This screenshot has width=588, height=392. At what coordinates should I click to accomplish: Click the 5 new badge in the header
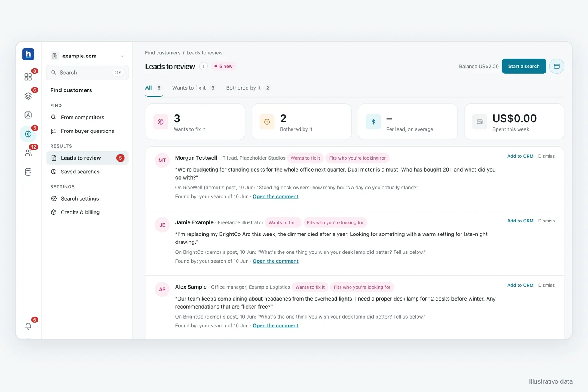point(224,66)
